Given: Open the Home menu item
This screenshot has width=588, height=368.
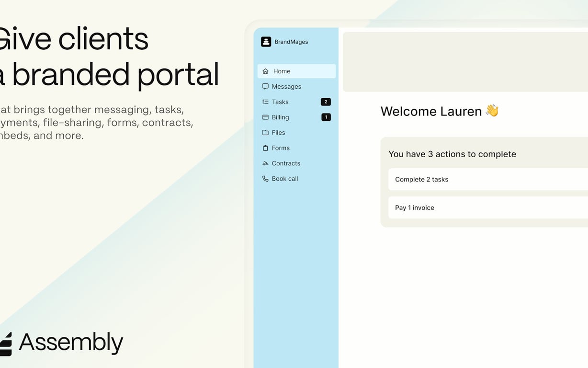Looking at the screenshot, I should (x=296, y=71).
